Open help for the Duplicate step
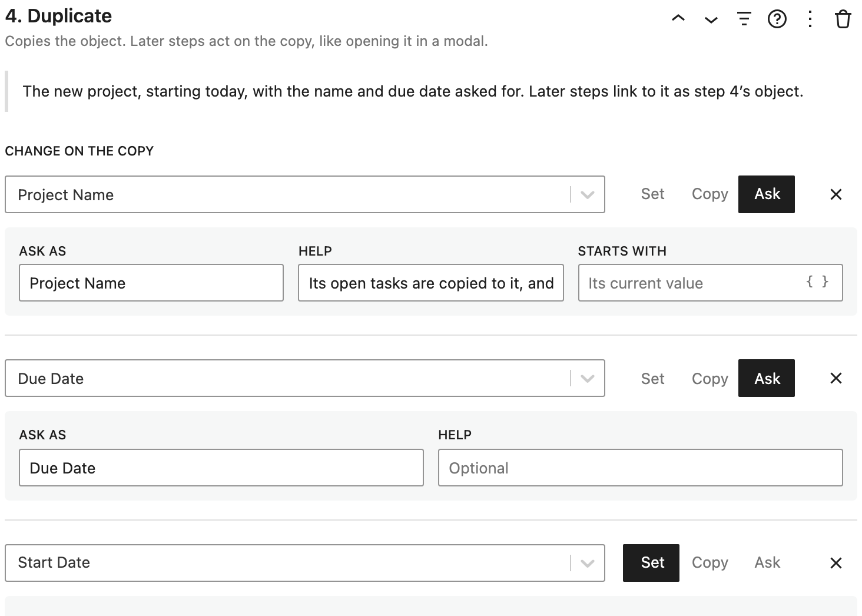 pyautogui.click(x=777, y=19)
